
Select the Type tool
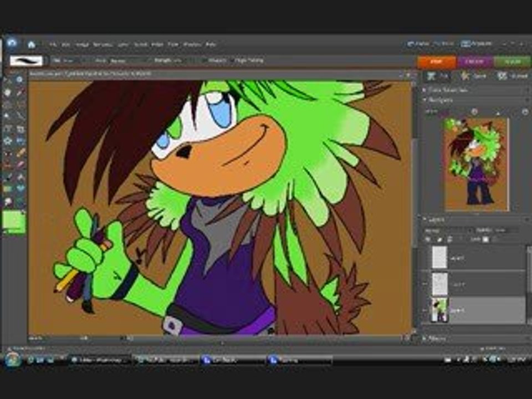coord(7,129)
